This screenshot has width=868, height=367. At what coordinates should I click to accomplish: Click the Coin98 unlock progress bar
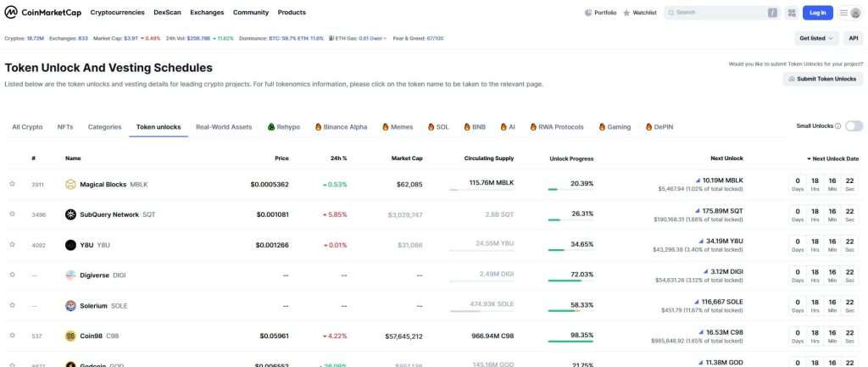[570, 342]
